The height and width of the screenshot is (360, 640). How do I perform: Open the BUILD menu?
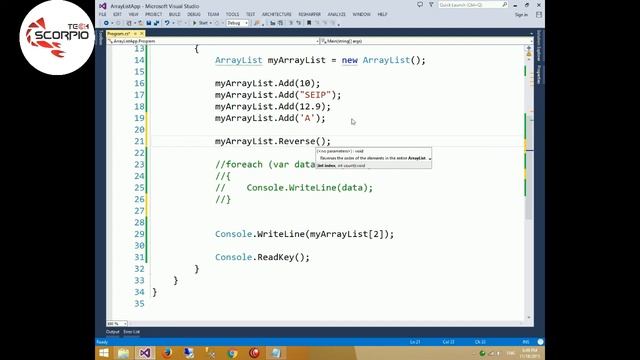(175, 14)
